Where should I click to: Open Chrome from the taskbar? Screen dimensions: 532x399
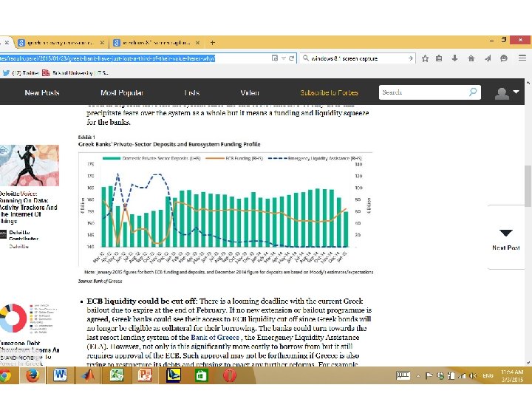(4, 375)
